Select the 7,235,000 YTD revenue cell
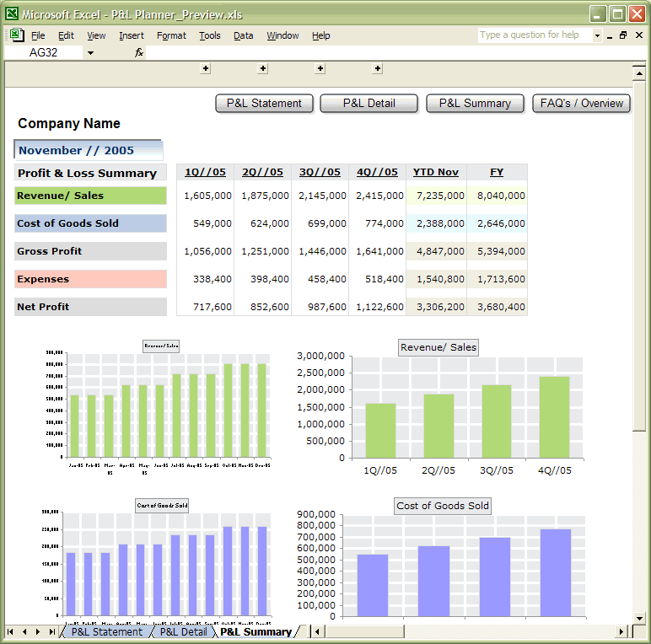This screenshot has width=651, height=644. (436, 196)
